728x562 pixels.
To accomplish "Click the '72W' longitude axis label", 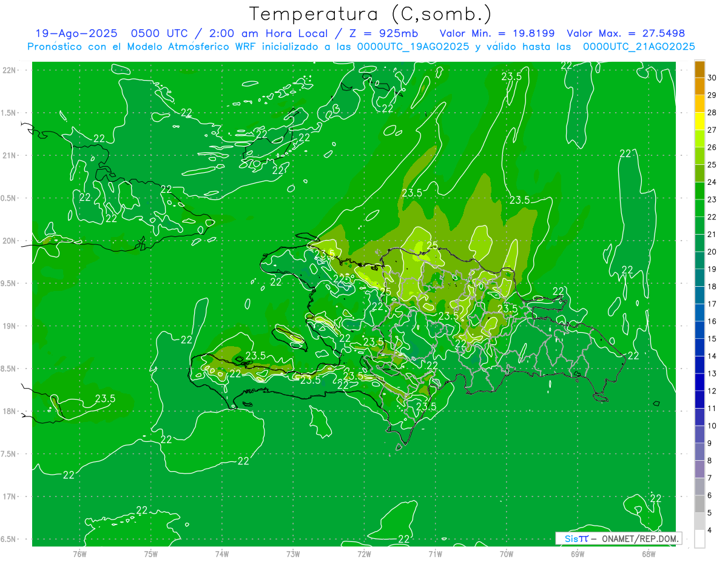I will tap(364, 554).
